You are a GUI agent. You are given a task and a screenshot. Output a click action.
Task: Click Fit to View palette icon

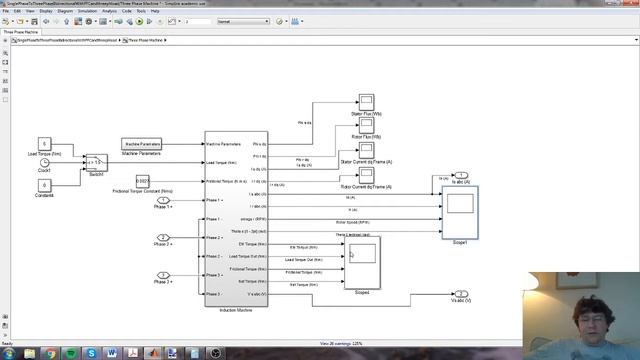(x=5, y=62)
